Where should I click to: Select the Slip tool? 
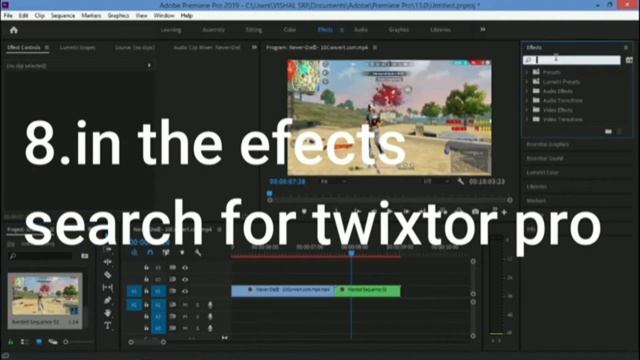click(108, 288)
